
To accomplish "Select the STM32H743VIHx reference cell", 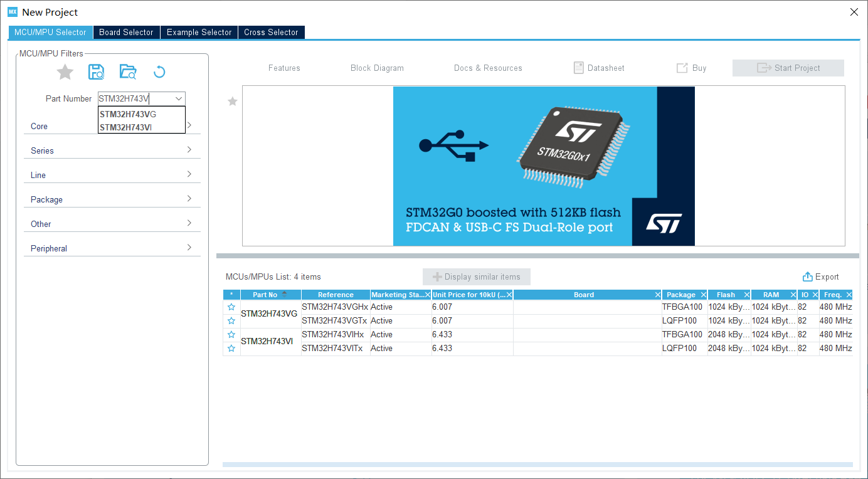I will click(336, 335).
